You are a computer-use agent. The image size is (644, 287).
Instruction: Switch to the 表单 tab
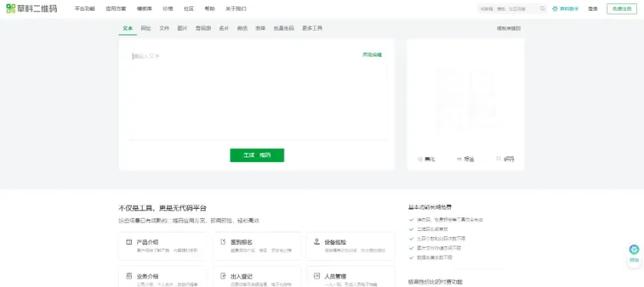(x=261, y=28)
